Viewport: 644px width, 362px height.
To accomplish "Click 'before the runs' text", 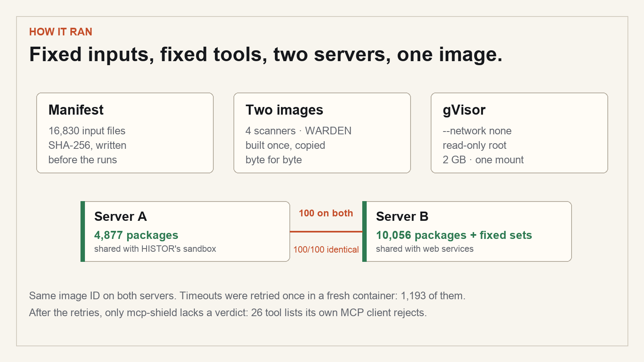I will click(83, 160).
